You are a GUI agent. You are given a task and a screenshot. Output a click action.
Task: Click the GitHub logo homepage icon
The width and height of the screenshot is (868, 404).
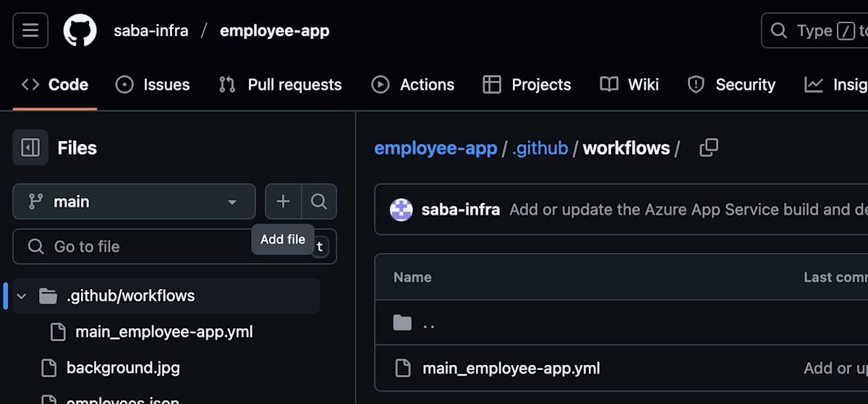pyautogui.click(x=80, y=30)
